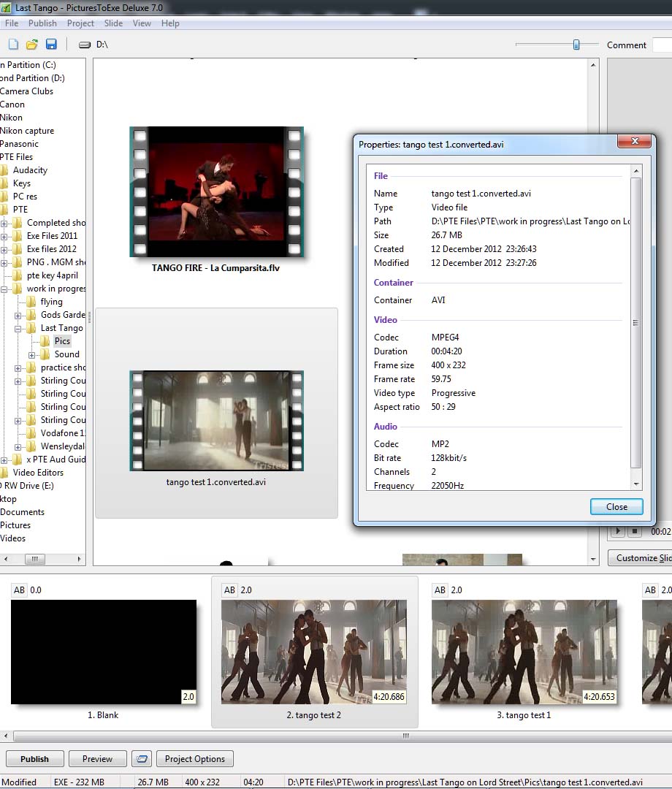Click the file list scroll down arrow
This screenshot has height=789, width=672.
click(594, 559)
